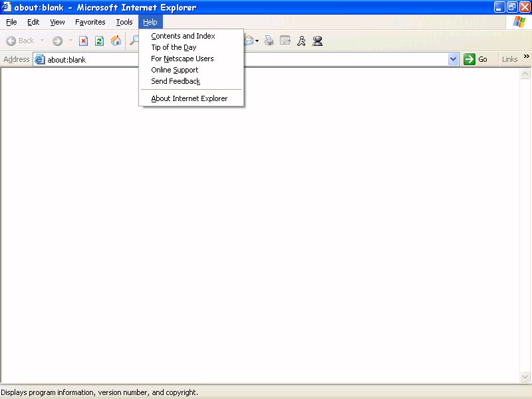This screenshot has width=532, height=399.
Task: Choose For Netscape Users
Action: coord(191,59)
